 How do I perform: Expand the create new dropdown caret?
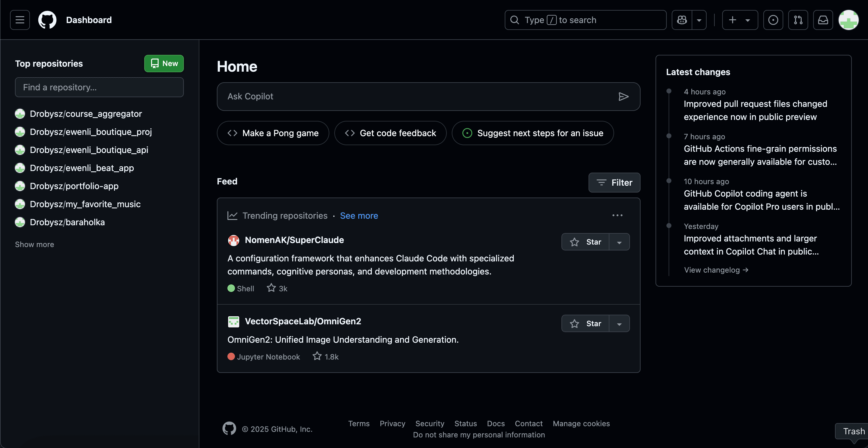coord(748,20)
